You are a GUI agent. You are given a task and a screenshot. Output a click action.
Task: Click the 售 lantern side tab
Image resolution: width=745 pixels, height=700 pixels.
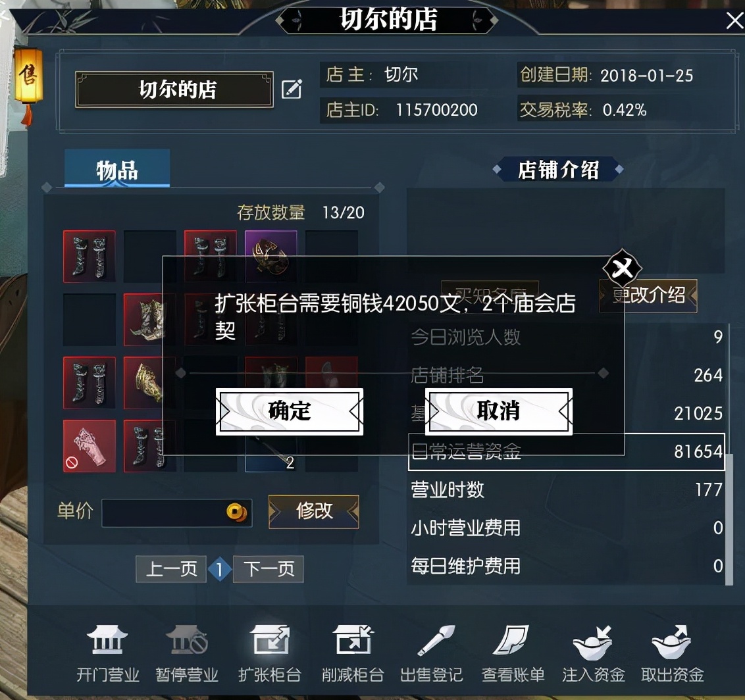point(28,76)
